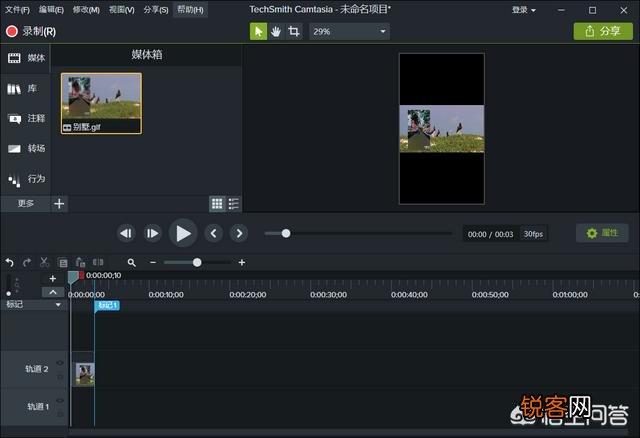The width and height of the screenshot is (640, 438).
Task: Click the 0:00:10;00 ruler mark
Action: [166, 295]
